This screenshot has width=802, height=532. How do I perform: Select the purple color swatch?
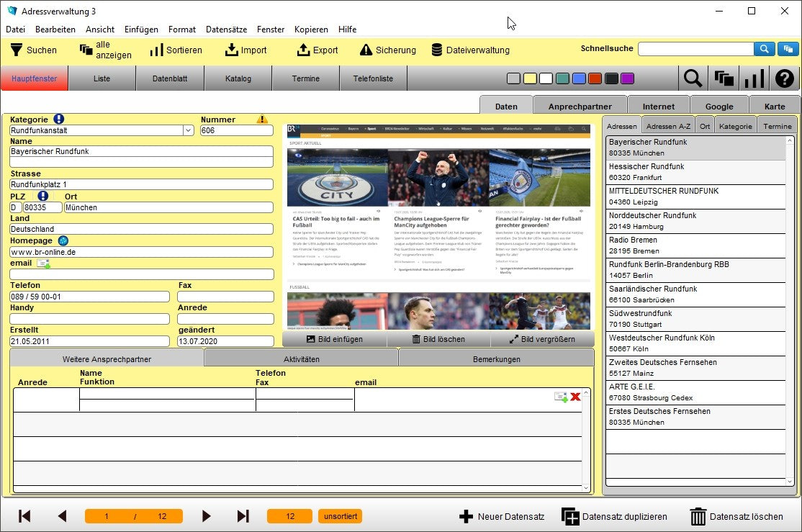pos(627,78)
